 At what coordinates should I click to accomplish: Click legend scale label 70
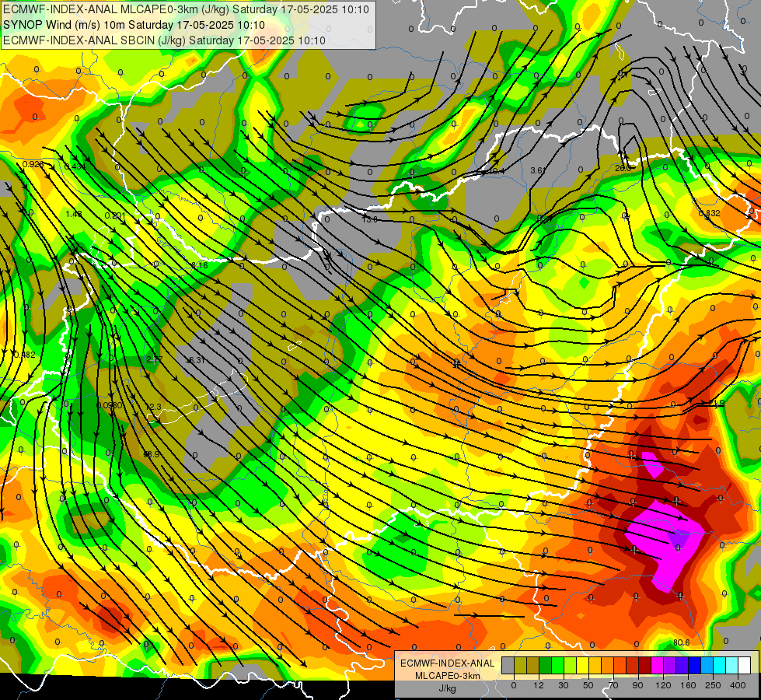pyautogui.click(x=613, y=685)
